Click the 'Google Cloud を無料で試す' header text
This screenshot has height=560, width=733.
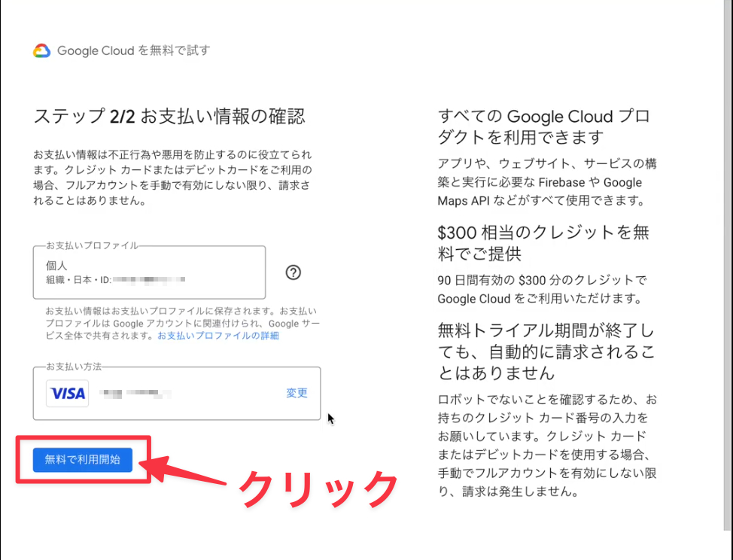[x=134, y=50]
